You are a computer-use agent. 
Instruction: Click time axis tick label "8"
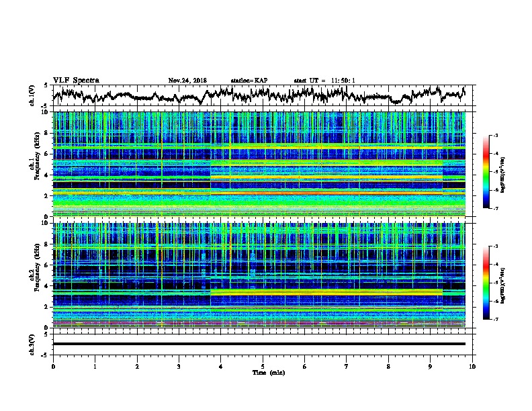click(388, 367)
